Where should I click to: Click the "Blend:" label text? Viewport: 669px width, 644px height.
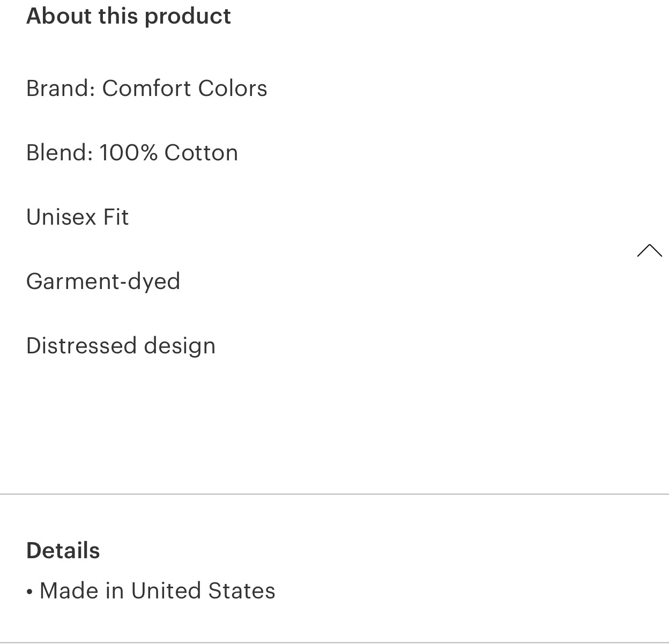coord(59,153)
